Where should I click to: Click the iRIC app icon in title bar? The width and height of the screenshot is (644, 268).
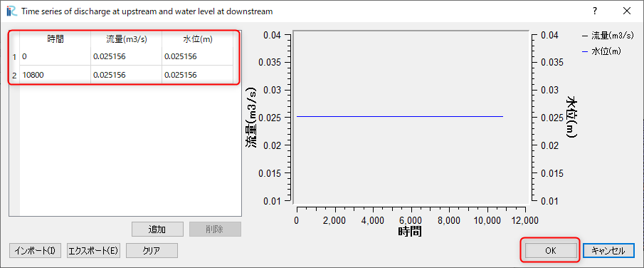click(x=12, y=11)
